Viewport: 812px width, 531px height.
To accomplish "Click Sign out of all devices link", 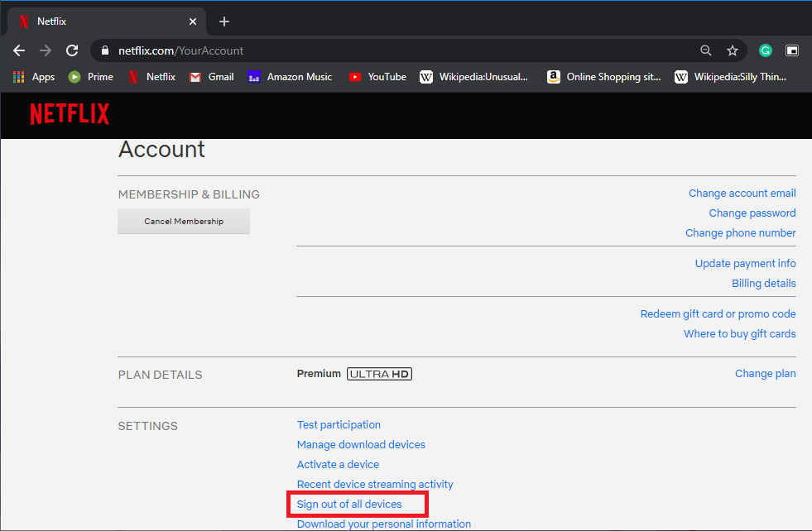I will point(349,504).
